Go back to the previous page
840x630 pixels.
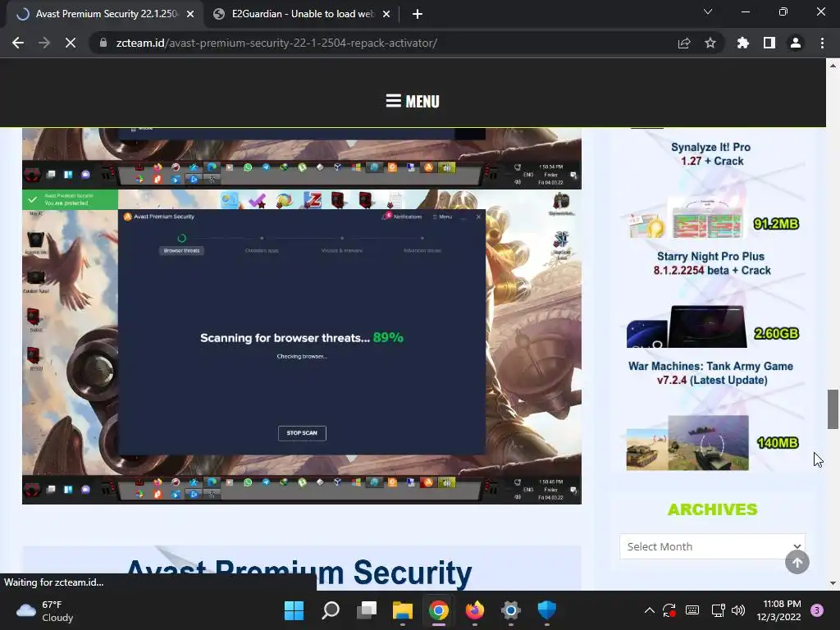(x=18, y=43)
